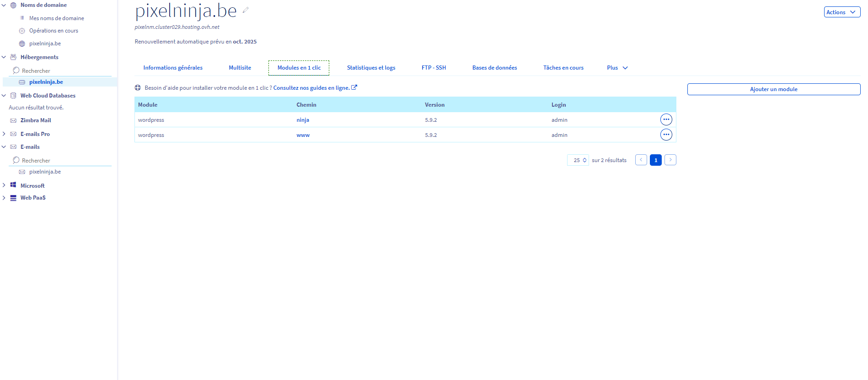
Task: Open the Actions dropdown
Action: tap(841, 12)
